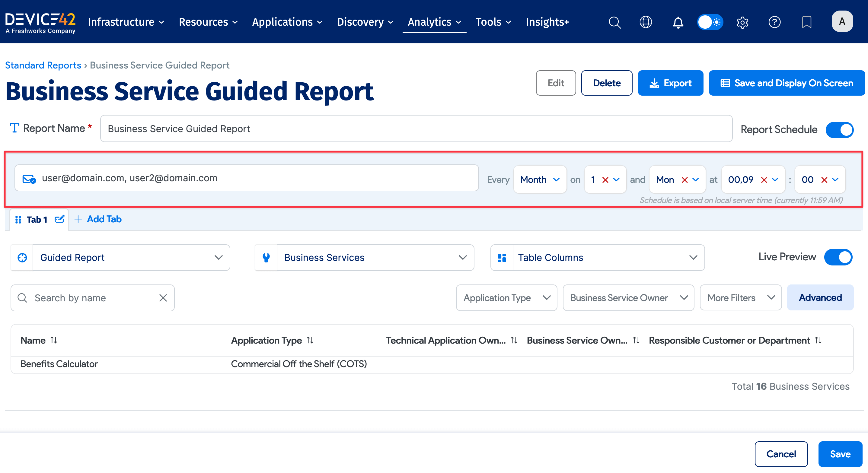The image size is (868, 473).
Task: Open the user avatar A menu
Action: point(842,21)
